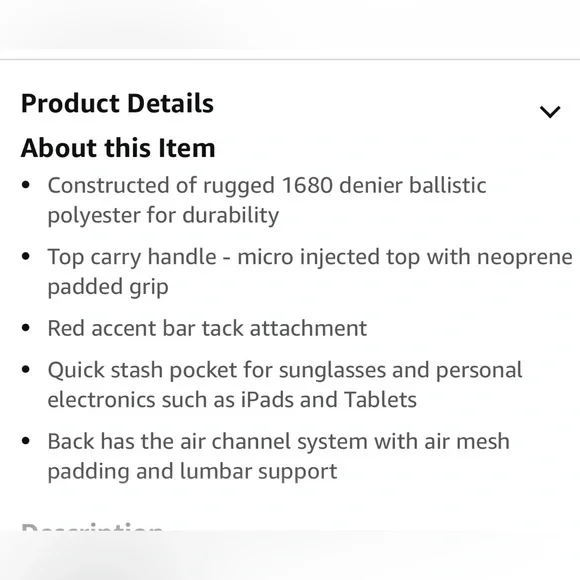The image size is (580, 580).
Task: Click the bullet dot beside Back has
Action: tap(26, 441)
